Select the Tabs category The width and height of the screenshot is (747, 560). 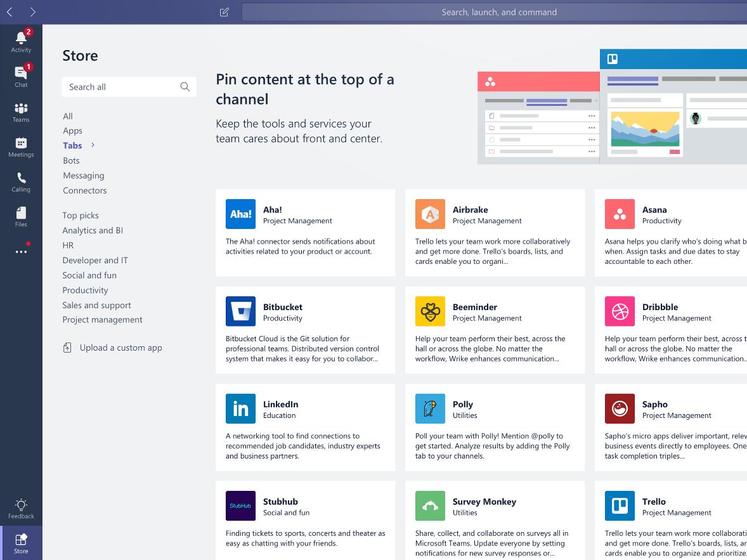click(72, 145)
